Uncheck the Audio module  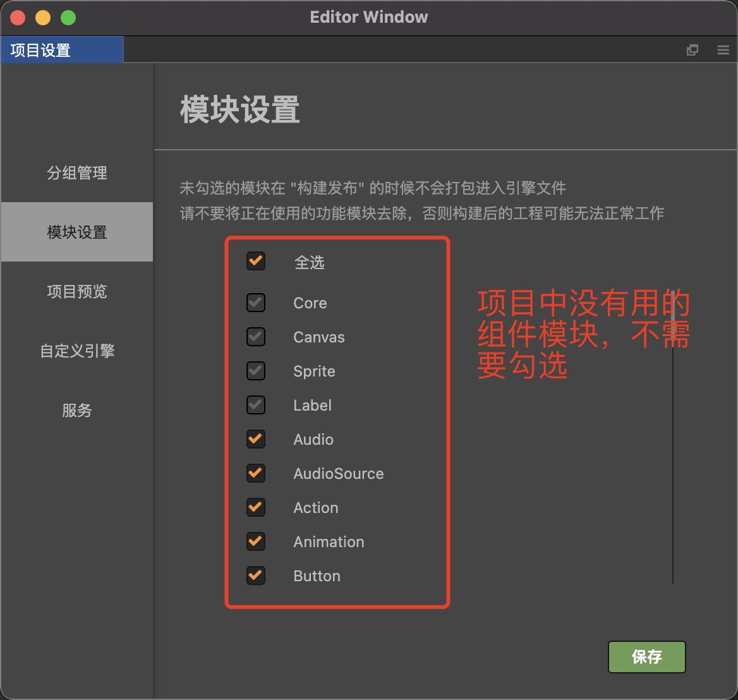pos(255,439)
